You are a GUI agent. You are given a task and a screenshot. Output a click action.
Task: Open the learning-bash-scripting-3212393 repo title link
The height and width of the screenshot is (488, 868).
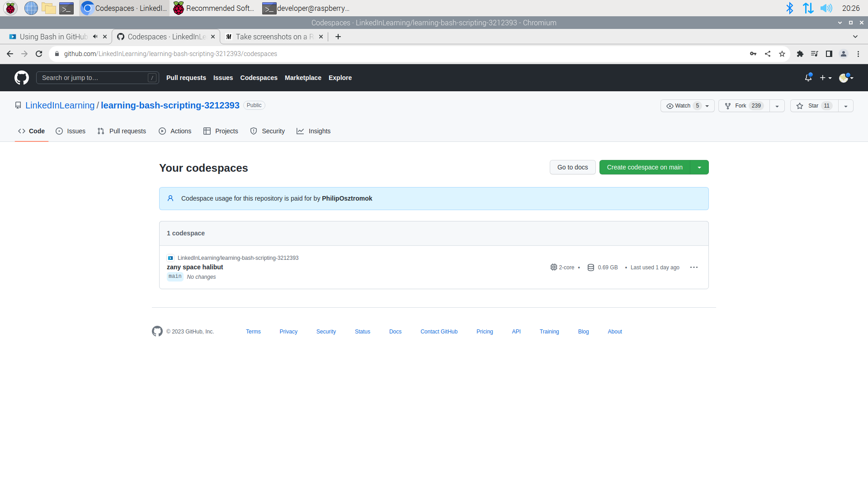(170, 105)
